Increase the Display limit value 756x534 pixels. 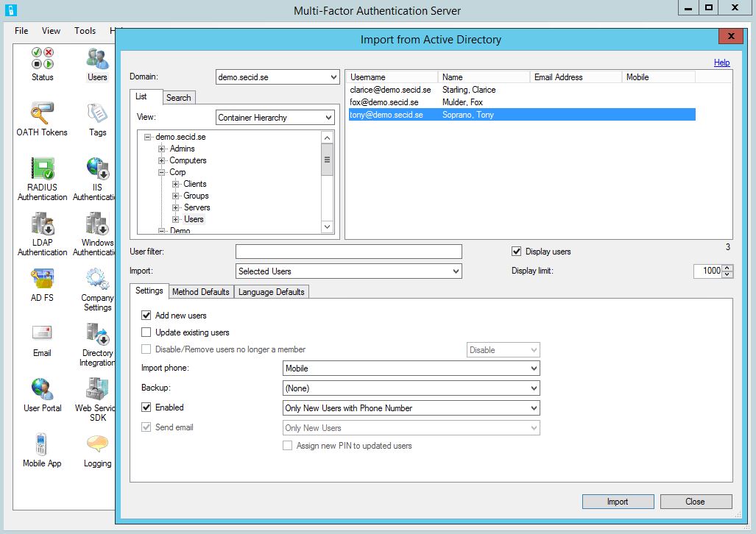[727, 268]
